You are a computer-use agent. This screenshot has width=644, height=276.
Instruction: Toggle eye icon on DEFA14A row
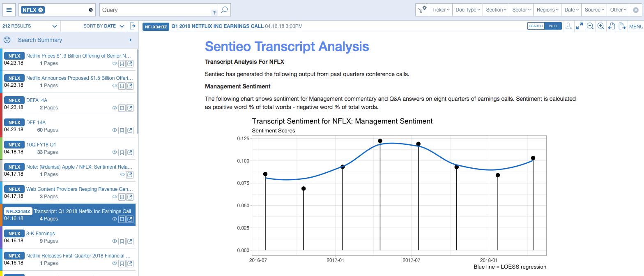[115, 108]
